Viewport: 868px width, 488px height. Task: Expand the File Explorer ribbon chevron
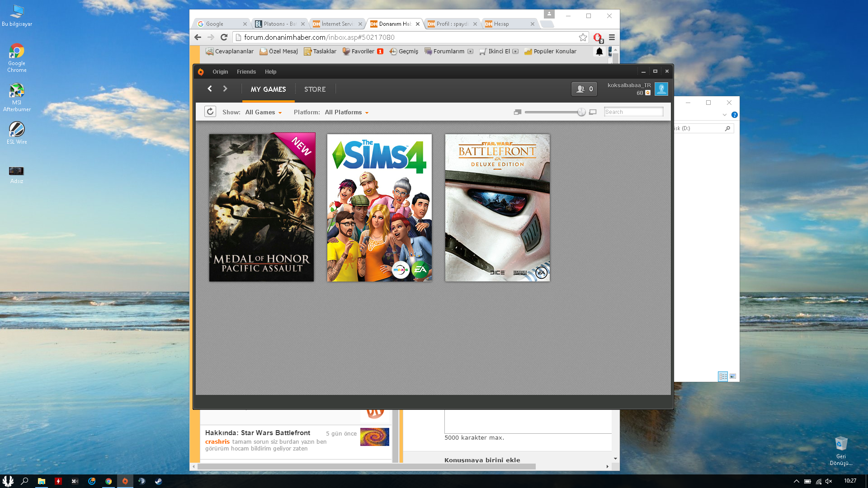725,115
